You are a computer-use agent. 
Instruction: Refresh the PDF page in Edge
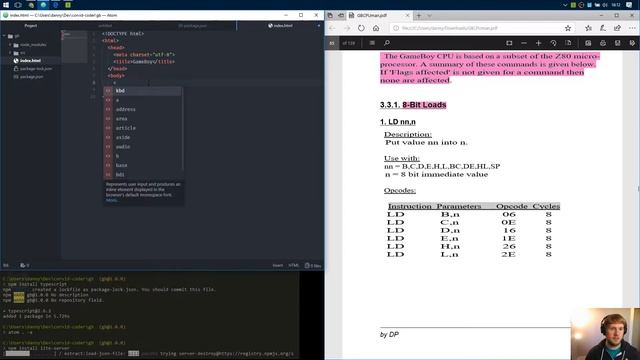click(x=361, y=28)
